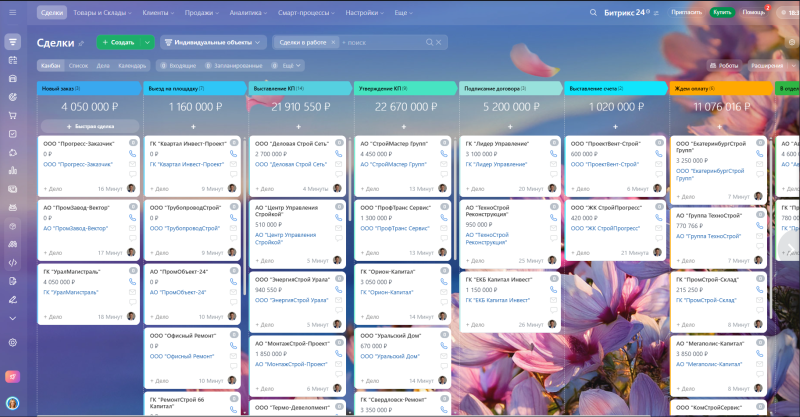Click responsible avatar on ООО ПроектВент-Строй card
This screenshot has width=800, height=417.
click(657, 188)
